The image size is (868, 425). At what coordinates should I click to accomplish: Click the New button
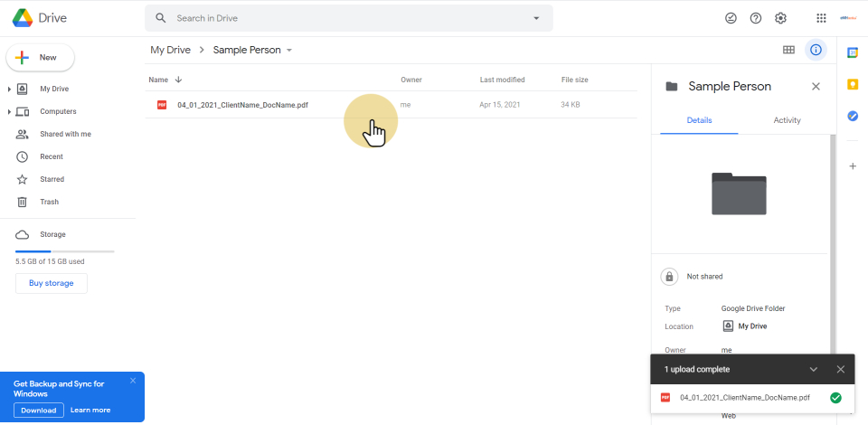point(41,57)
